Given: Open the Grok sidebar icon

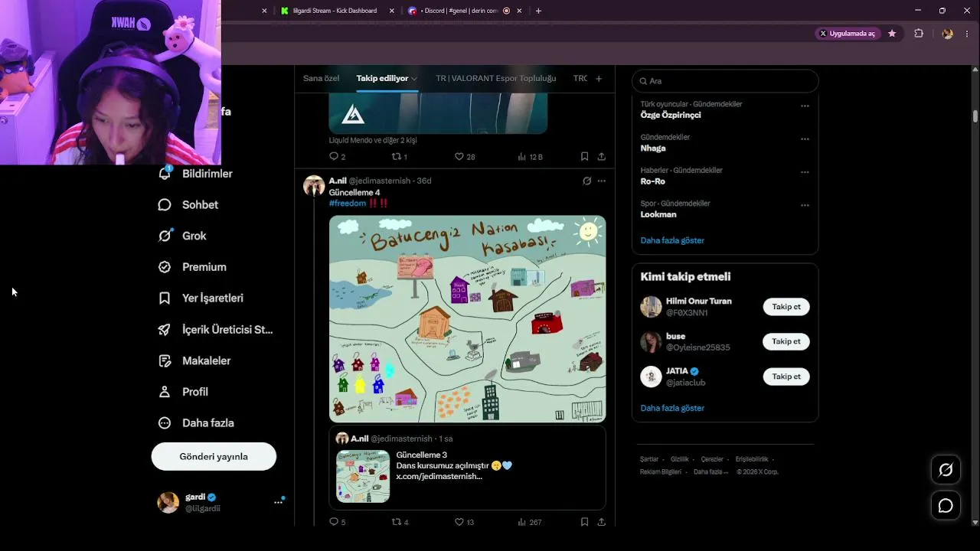Looking at the screenshot, I should point(165,236).
